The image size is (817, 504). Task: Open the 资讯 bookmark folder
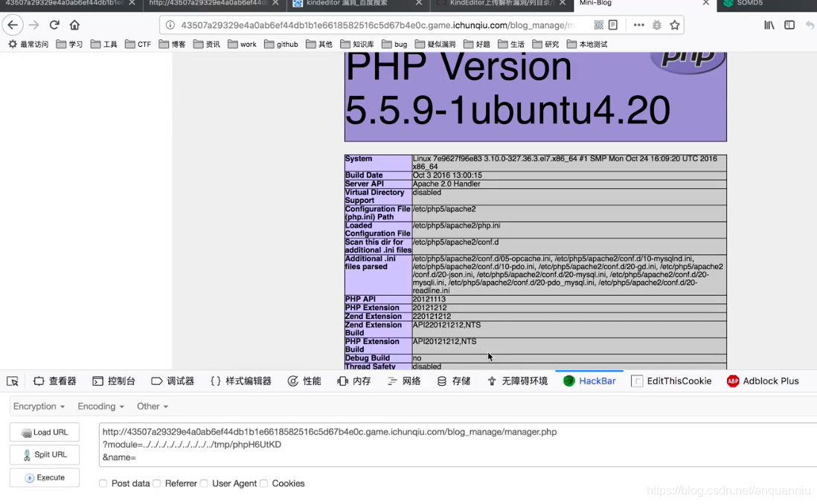(x=206, y=45)
